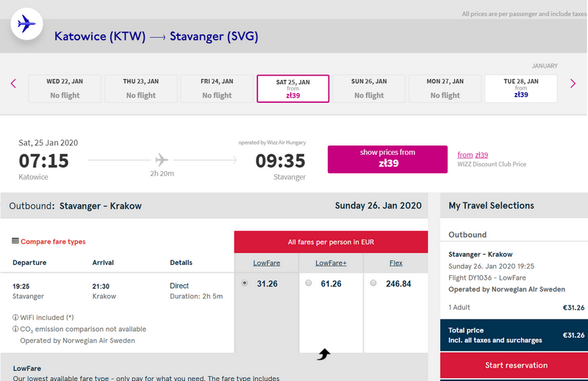The width and height of the screenshot is (588, 381).
Task: Select the SAT 25, JAN date tab
Action: coord(293,88)
